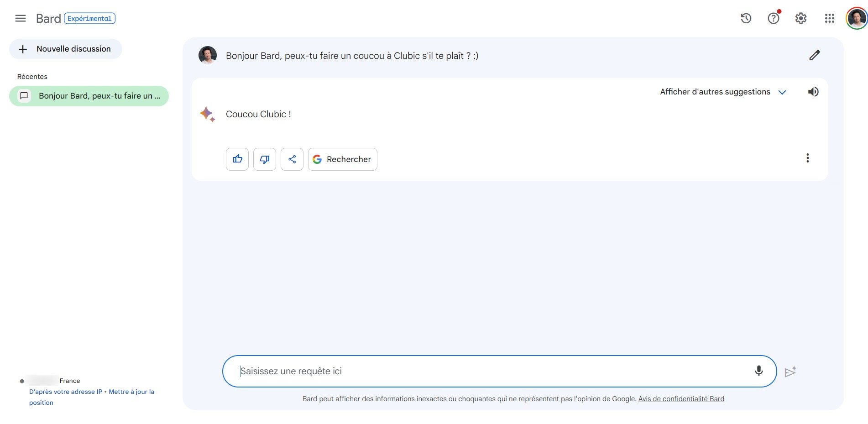Image resolution: width=868 pixels, height=424 pixels.
Task: Click the Bard logo text
Action: coord(48,18)
